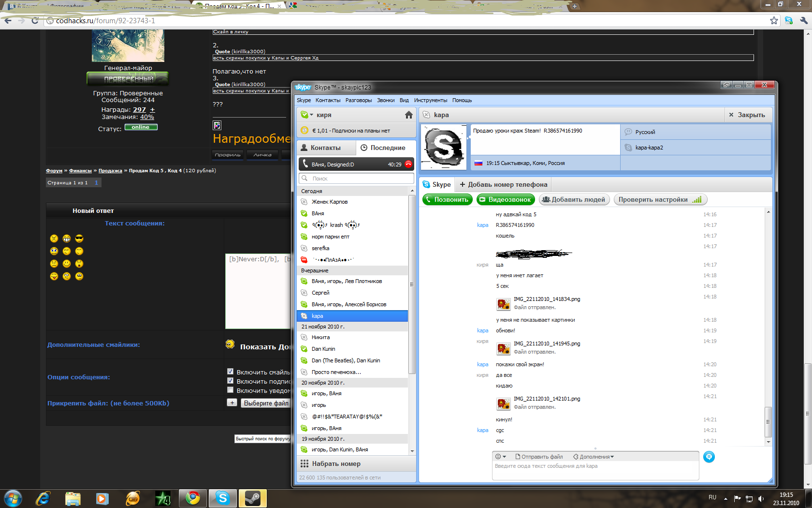Image resolution: width=812 pixels, height=508 pixels.
Task: Click Выберите файл button on forum
Action: (x=266, y=403)
